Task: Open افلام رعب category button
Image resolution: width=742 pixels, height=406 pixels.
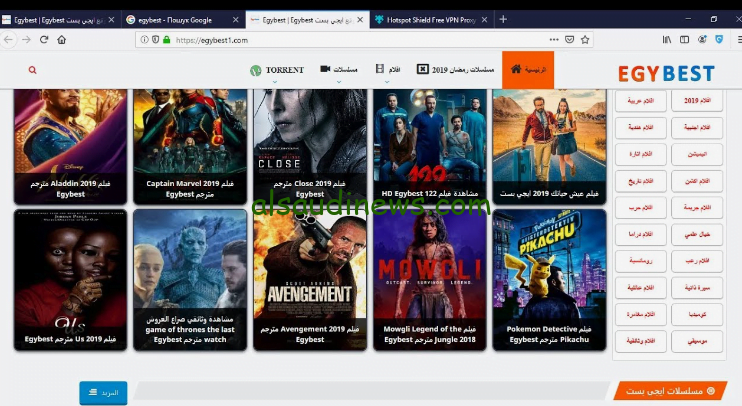Action: coord(697,261)
